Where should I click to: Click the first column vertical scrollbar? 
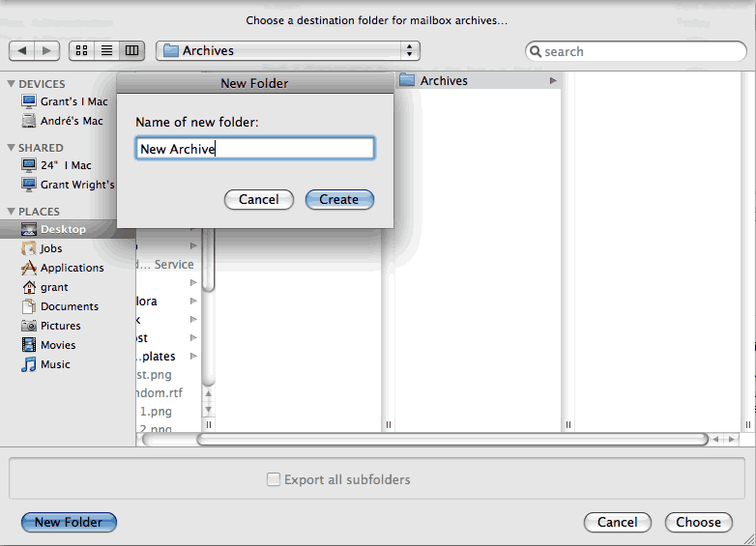[208, 260]
